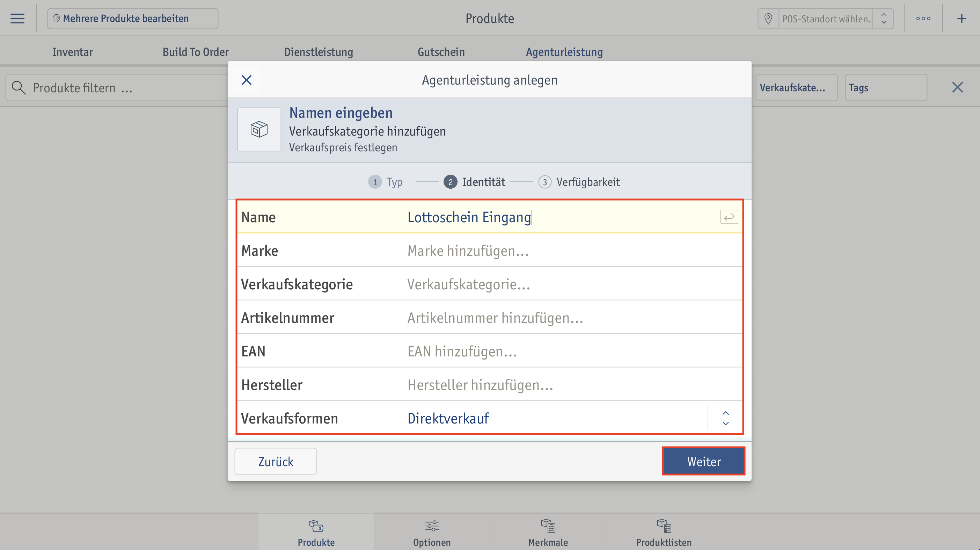980x550 pixels.
Task: Go to step 3 Verfügbarkeit
Action: click(x=579, y=182)
